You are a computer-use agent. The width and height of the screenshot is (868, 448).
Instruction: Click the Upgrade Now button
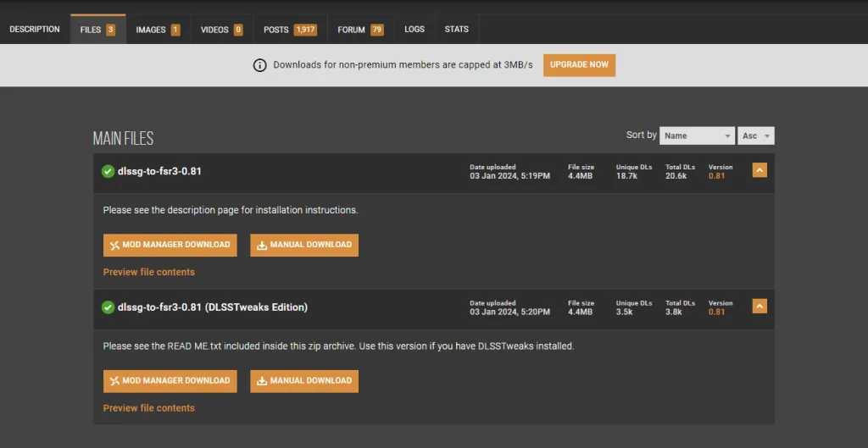pos(579,64)
